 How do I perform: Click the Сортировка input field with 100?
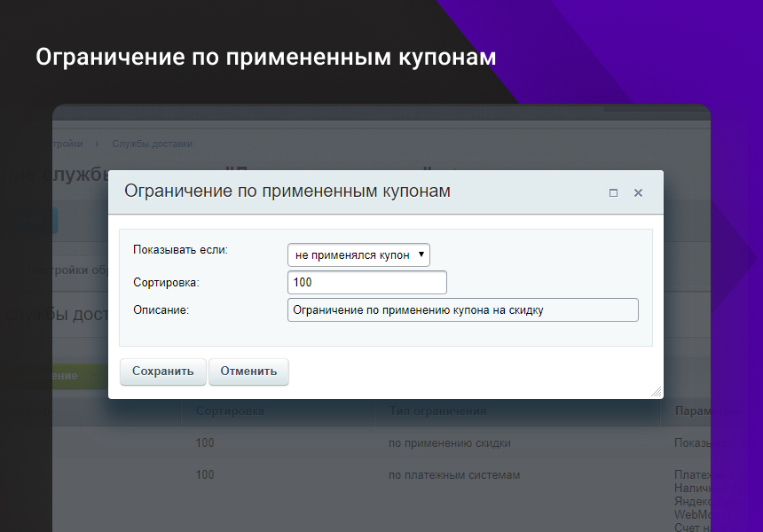366,282
